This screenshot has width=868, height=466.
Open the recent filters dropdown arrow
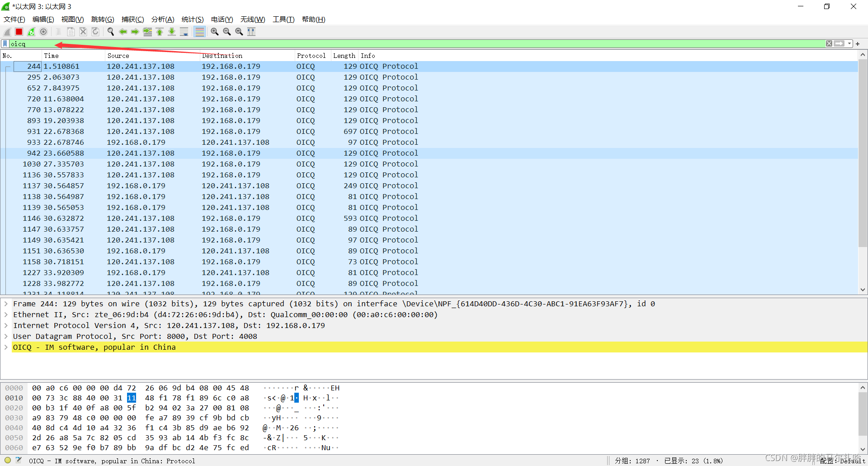[x=849, y=43]
